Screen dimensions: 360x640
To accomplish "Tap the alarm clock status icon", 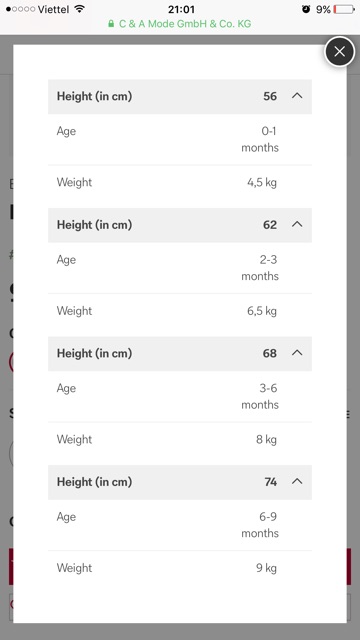I will pyautogui.click(x=306, y=9).
